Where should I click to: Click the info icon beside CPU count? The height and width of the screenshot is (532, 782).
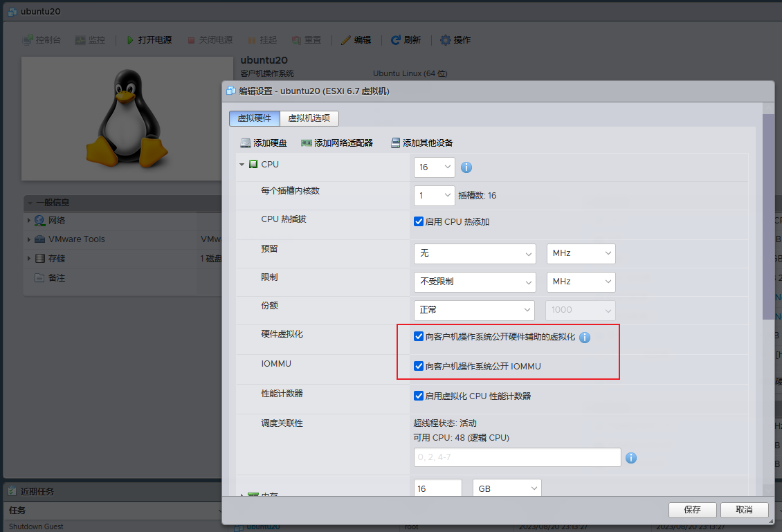[466, 167]
